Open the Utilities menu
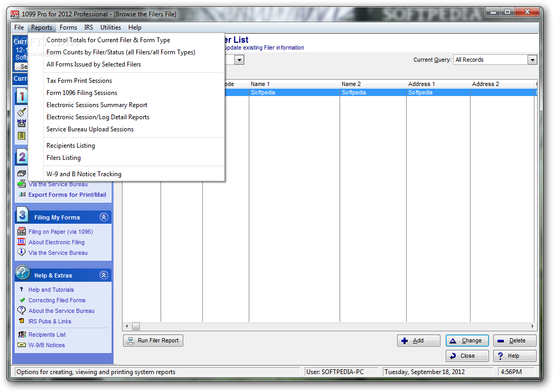Screen dimensions: 554x392 tap(110, 27)
